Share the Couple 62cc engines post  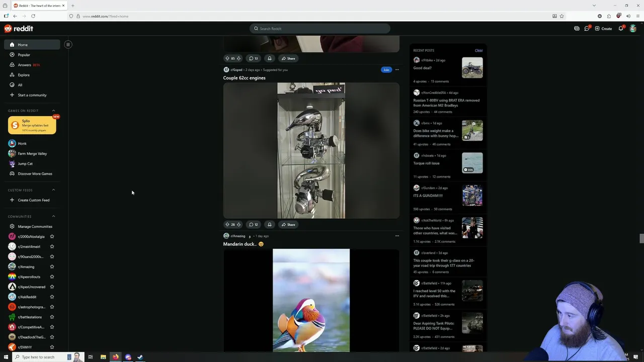[x=288, y=225]
